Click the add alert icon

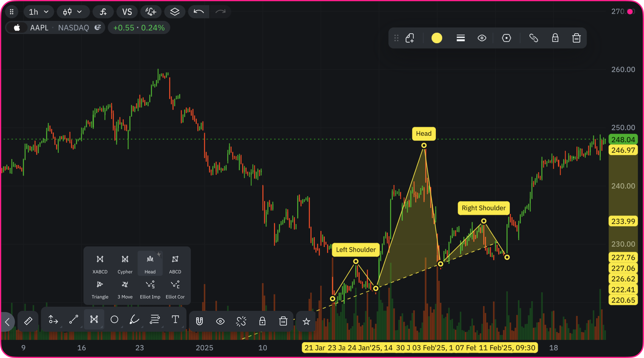[151, 12]
